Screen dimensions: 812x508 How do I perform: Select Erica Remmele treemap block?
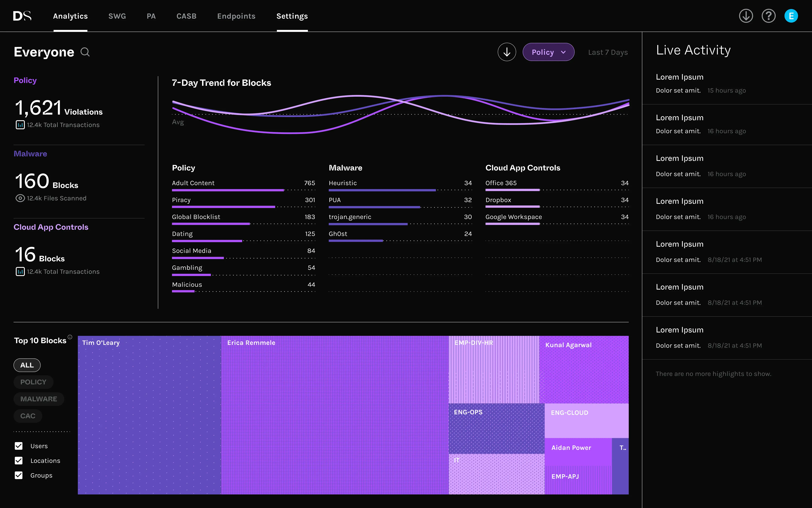(335, 415)
